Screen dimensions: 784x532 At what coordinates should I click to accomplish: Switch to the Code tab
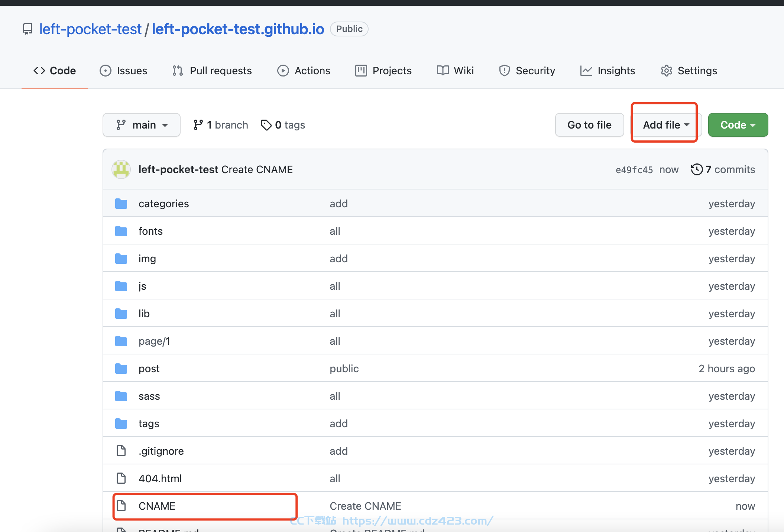coord(55,71)
